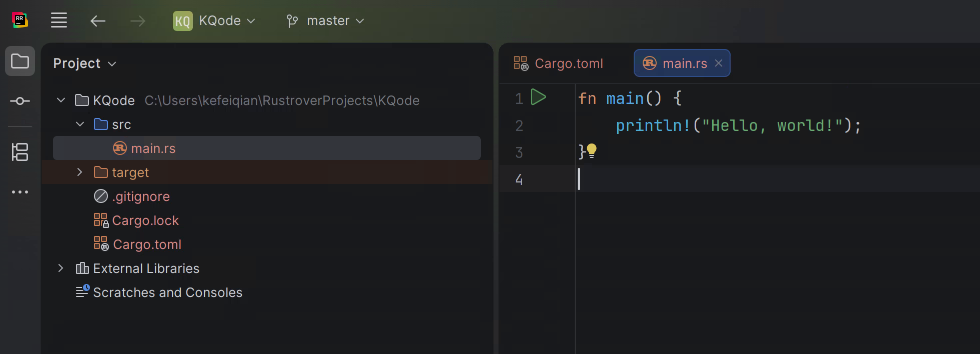Open the KQode project dropdown

tap(214, 21)
